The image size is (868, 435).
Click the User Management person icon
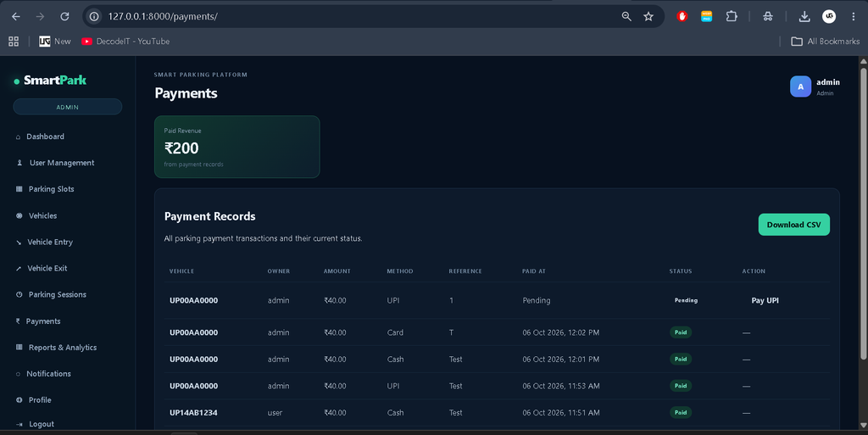19,163
